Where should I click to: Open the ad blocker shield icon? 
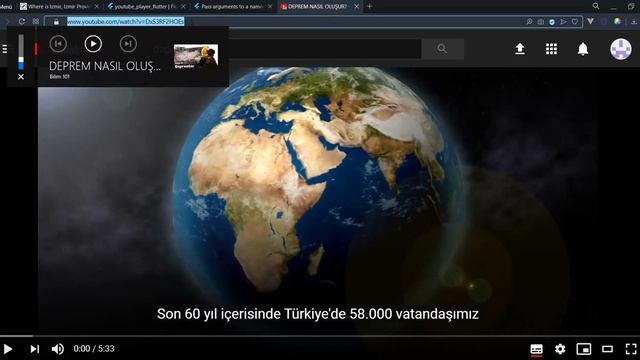tap(552, 22)
